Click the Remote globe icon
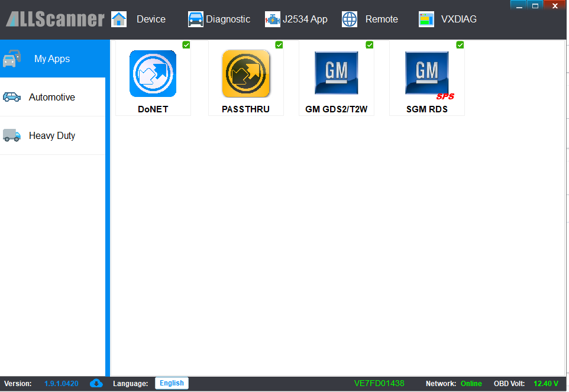 coord(350,20)
